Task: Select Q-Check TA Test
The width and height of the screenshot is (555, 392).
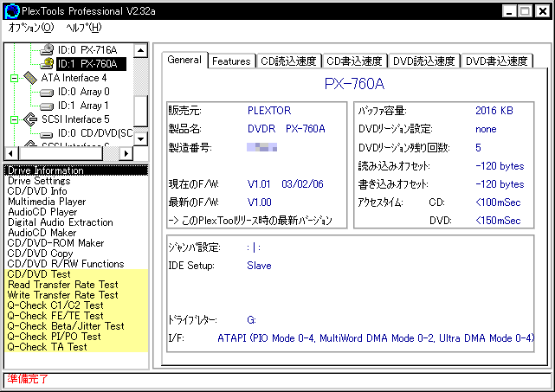Action: coord(76,347)
